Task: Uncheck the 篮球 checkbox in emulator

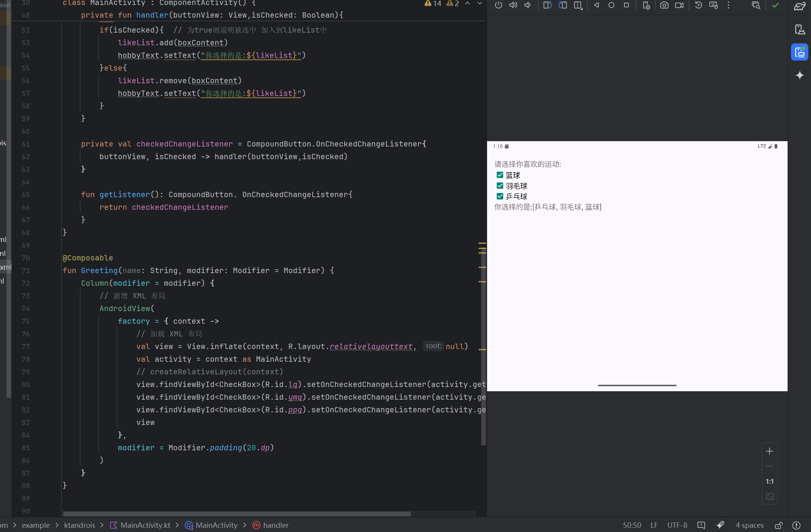Action: coord(500,175)
